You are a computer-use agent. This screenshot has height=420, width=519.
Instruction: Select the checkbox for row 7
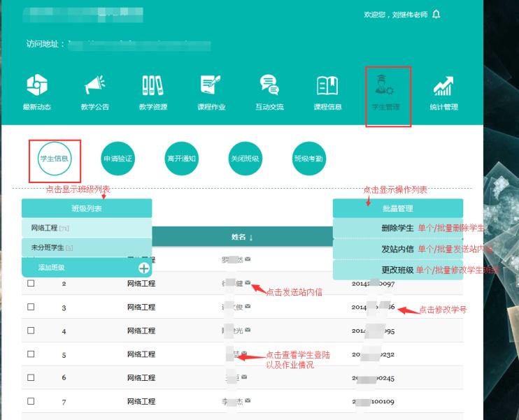coord(31,402)
